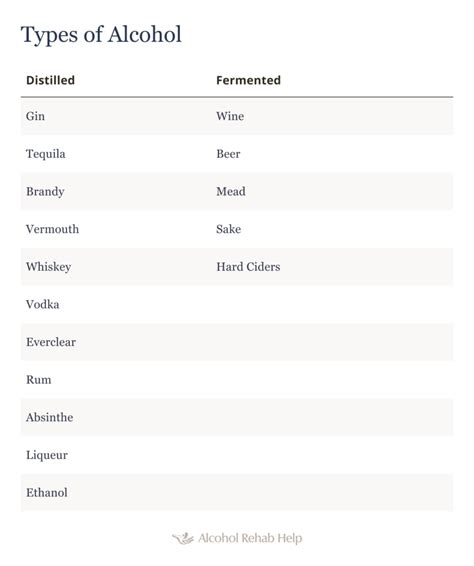The image size is (474, 566).
Task: Click the Alcohol Rehab Help leaf logo
Action: [183, 538]
